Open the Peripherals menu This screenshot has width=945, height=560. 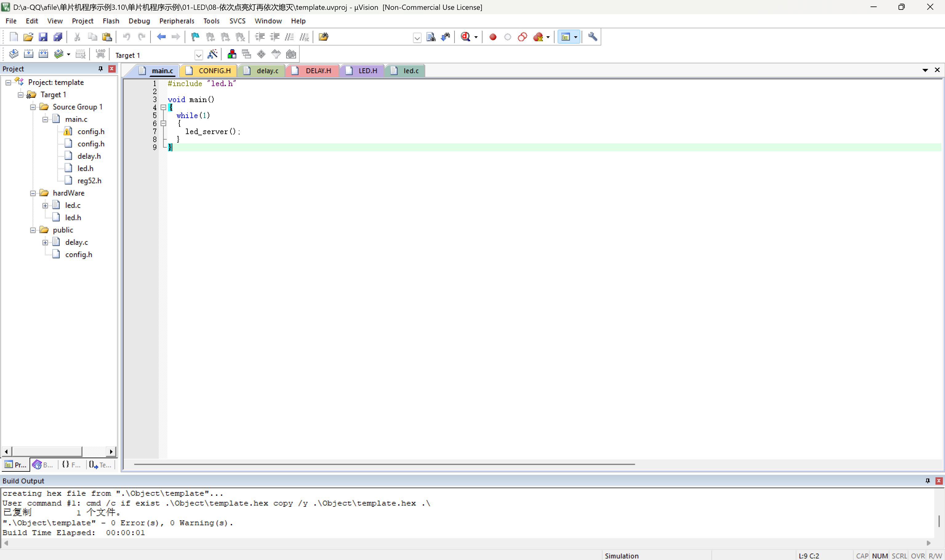tap(176, 21)
